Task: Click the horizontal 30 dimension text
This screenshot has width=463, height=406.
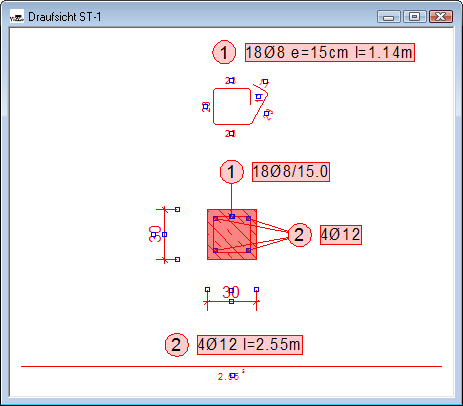Action: point(231,292)
